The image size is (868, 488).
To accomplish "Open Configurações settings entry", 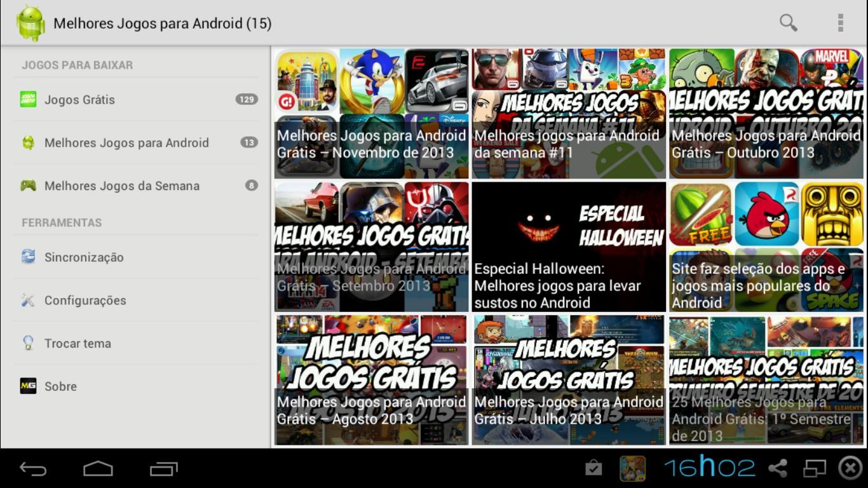I will (136, 300).
